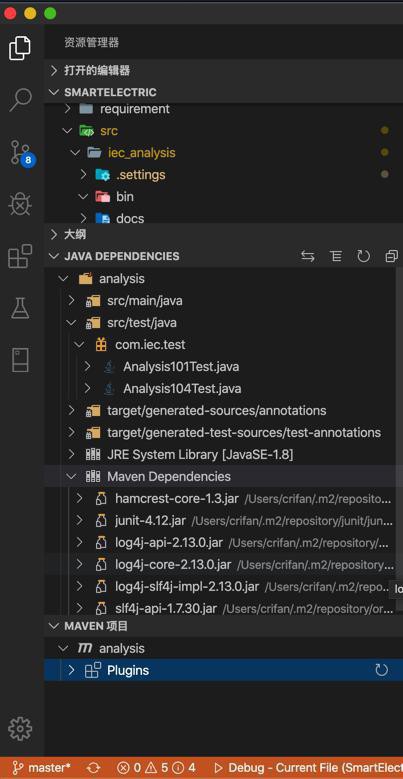Select Analysis104Test.java in the tree

(182, 389)
